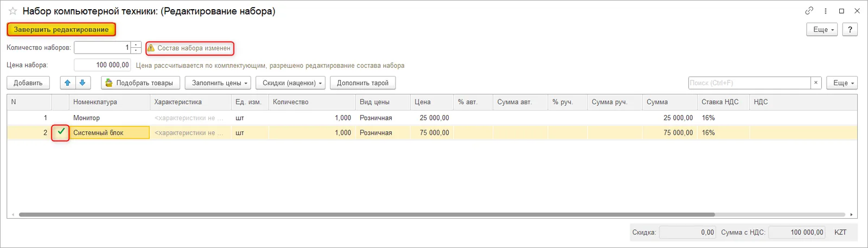The width and height of the screenshot is (868, 248).
Task: Increase Количество наборов with the stepper arrow
Action: 136,45
